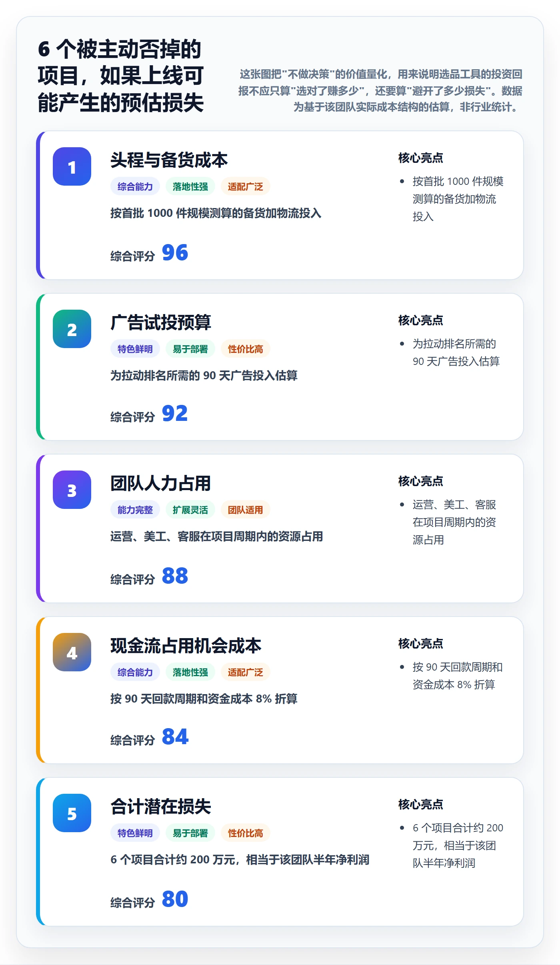This screenshot has height=965, width=560.
Task: Select the 团队适用 tag
Action: [246, 510]
